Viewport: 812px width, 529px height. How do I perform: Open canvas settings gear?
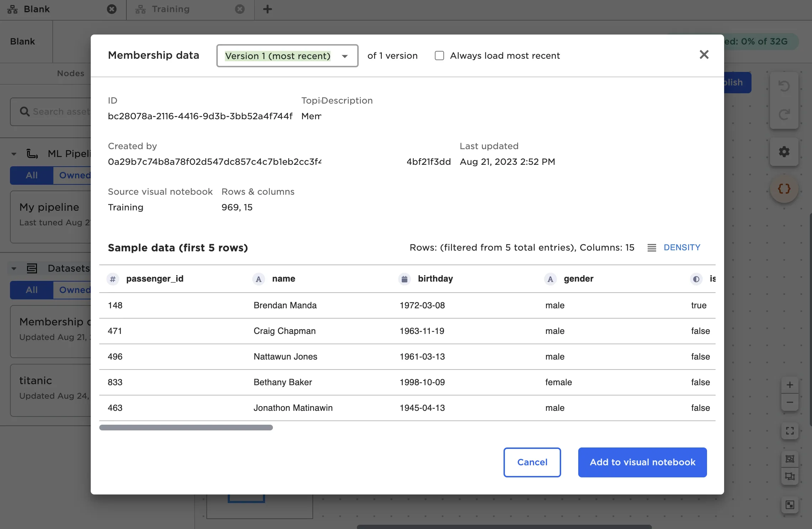784,152
